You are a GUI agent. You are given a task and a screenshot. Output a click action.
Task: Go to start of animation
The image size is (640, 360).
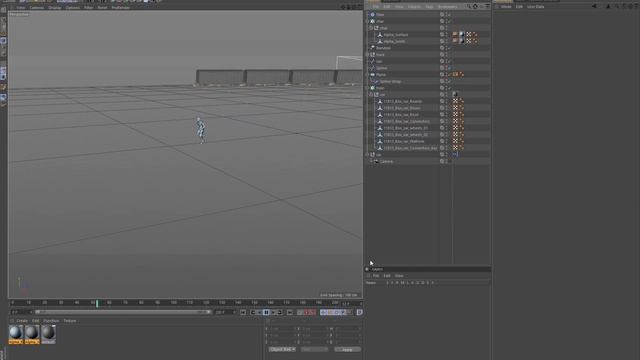coord(243,312)
